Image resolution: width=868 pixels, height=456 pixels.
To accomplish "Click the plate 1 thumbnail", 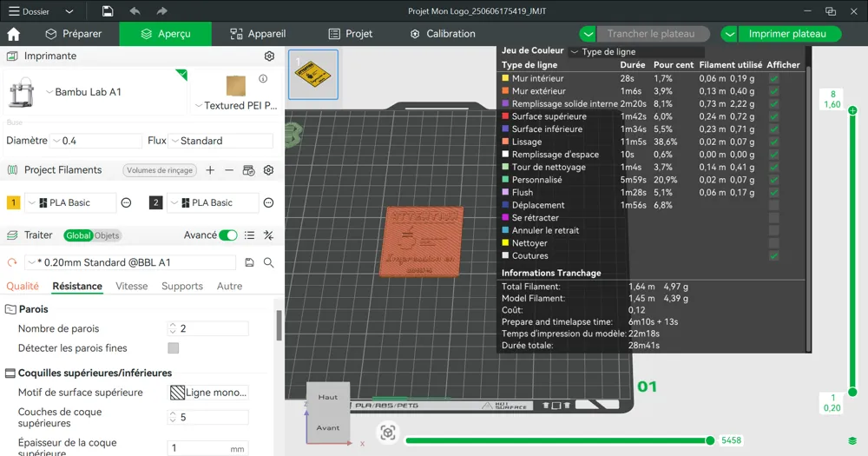I will 313,75.
